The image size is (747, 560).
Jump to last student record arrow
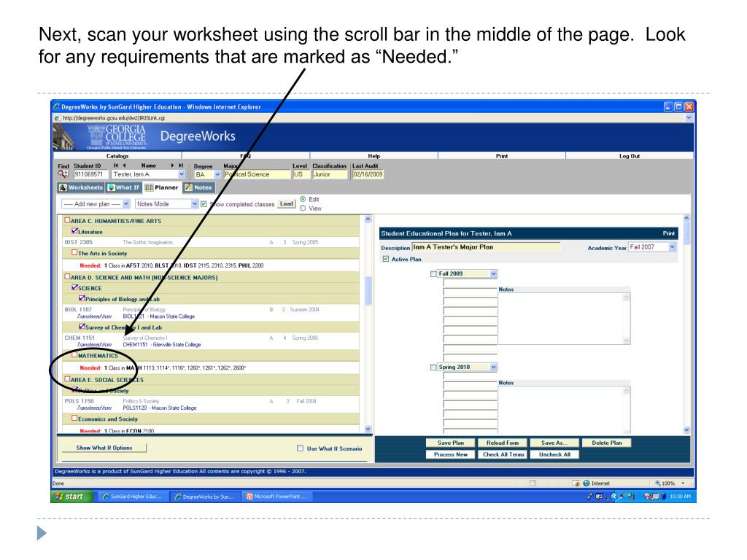point(181,166)
